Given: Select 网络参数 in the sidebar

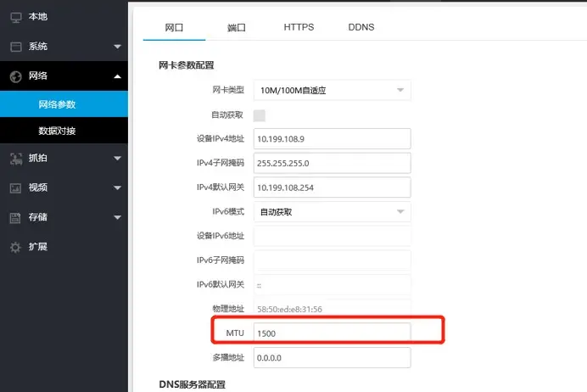Looking at the screenshot, I should tap(57, 104).
